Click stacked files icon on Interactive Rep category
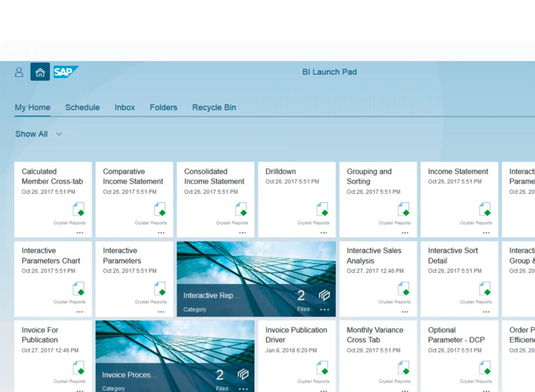Image resolution: width=535 pixels, height=392 pixels. [324, 295]
